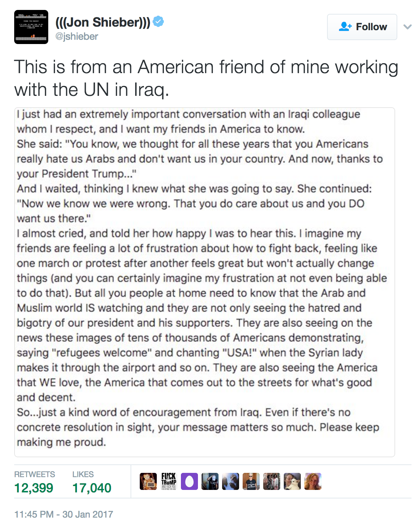Click the tweet text about UN in Iraq
Viewport: 420px width, 524px height.
[206, 78]
